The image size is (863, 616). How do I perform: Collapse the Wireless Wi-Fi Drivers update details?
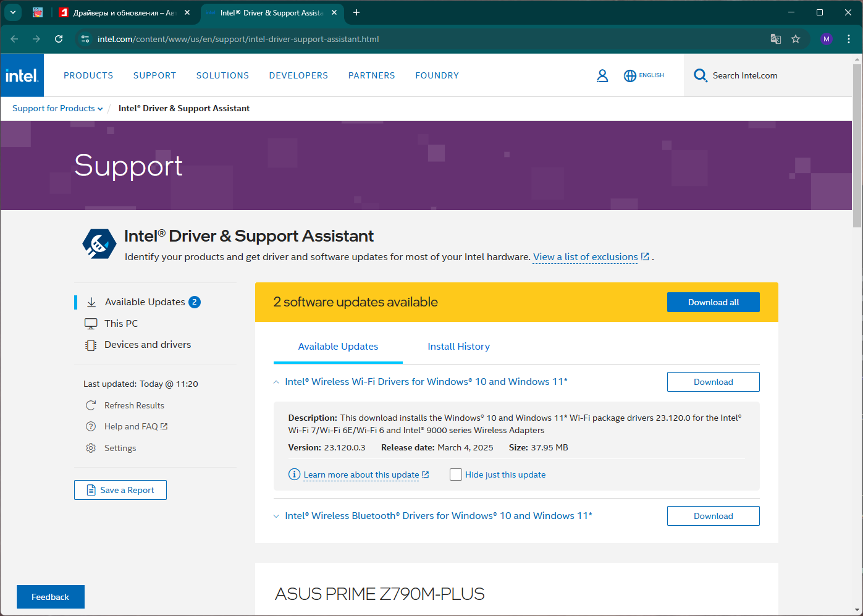click(x=276, y=382)
